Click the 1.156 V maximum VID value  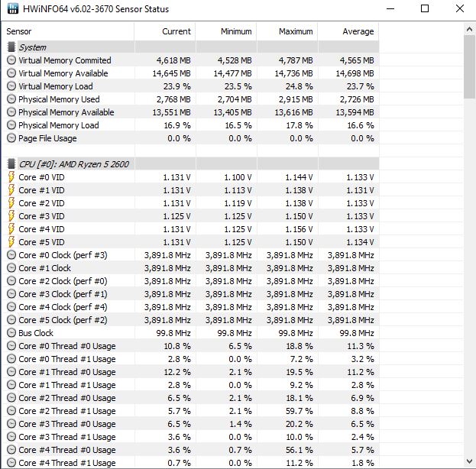299,229
